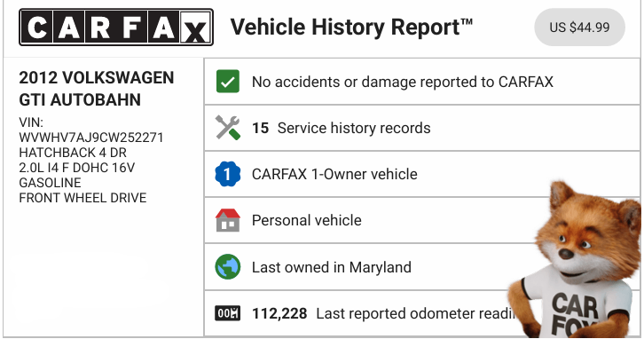
Task: Click the CAR FOX mascot image
Action: [x=575, y=260]
